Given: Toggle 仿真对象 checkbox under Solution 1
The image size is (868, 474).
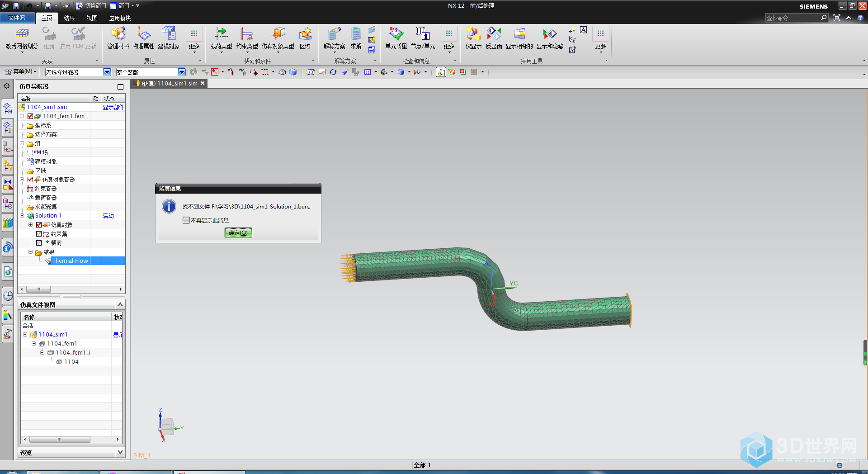Looking at the screenshot, I should coord(39,225).
